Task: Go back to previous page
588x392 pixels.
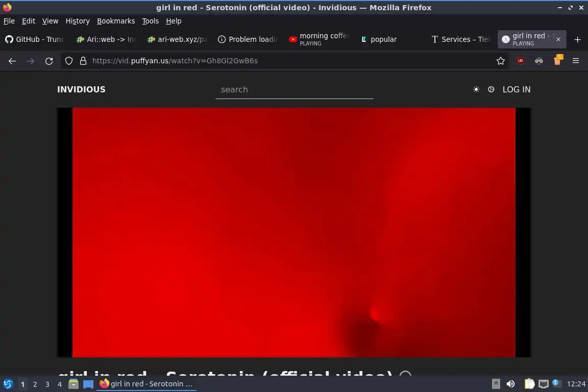Action: [12, 61]
